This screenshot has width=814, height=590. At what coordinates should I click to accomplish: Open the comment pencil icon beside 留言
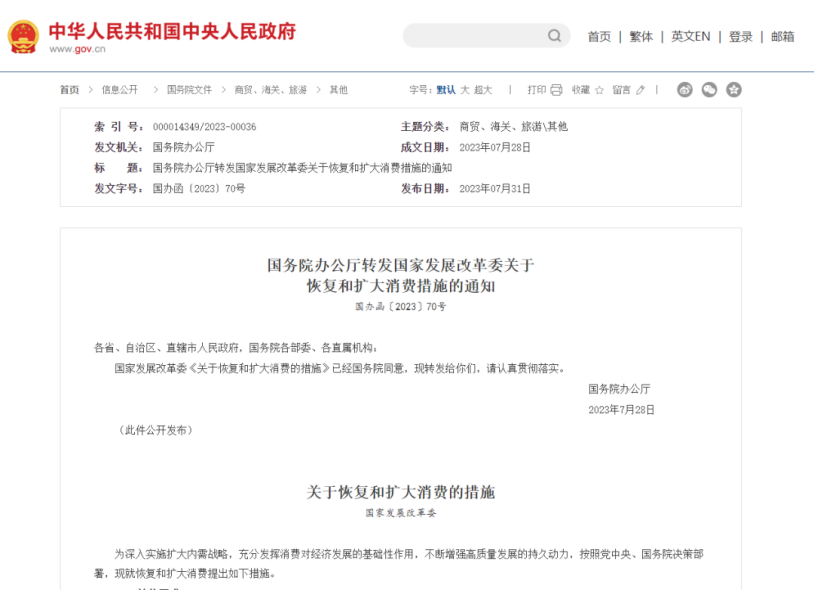(x=641, y=89)
